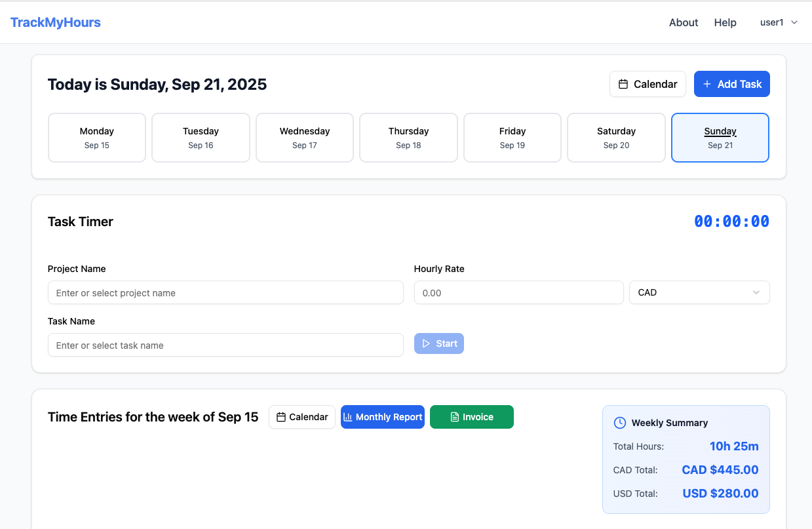Image resolution: width=812 pixels, height=529 pixels.
Task: Click the clock icon beside Weekly Summary
Action: 619,423
